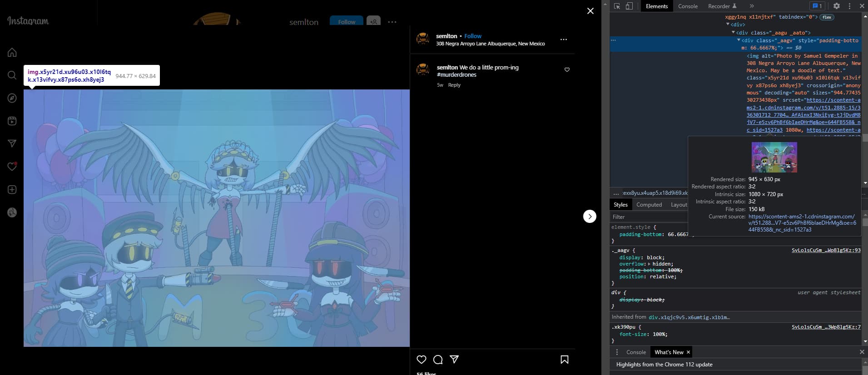Click the blue Follow button on profile

pyautogui.click(x=347, y=21)
